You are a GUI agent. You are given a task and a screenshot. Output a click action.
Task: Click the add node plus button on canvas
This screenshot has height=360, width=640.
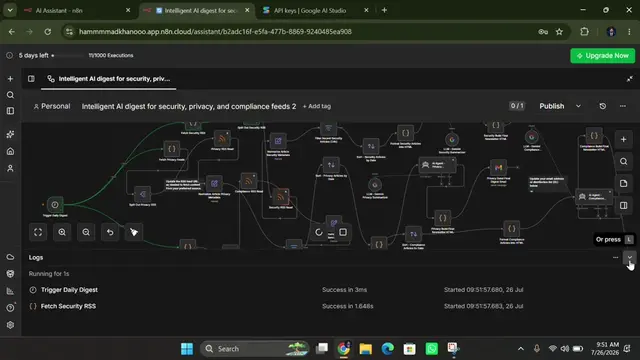point(623,140)
